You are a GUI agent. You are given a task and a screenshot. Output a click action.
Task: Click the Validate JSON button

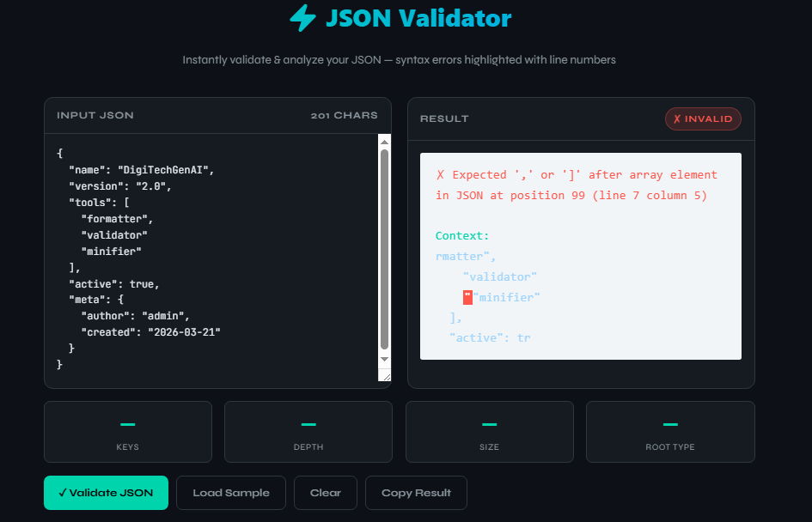pos(106,493)
